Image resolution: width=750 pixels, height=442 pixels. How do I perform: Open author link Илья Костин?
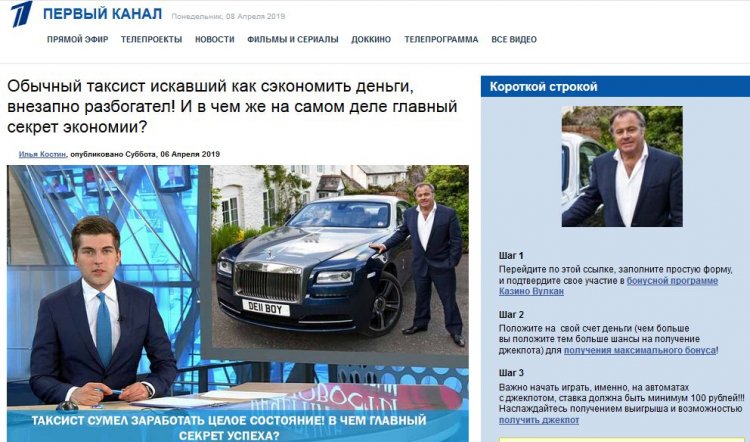click(x=42, y=154)
